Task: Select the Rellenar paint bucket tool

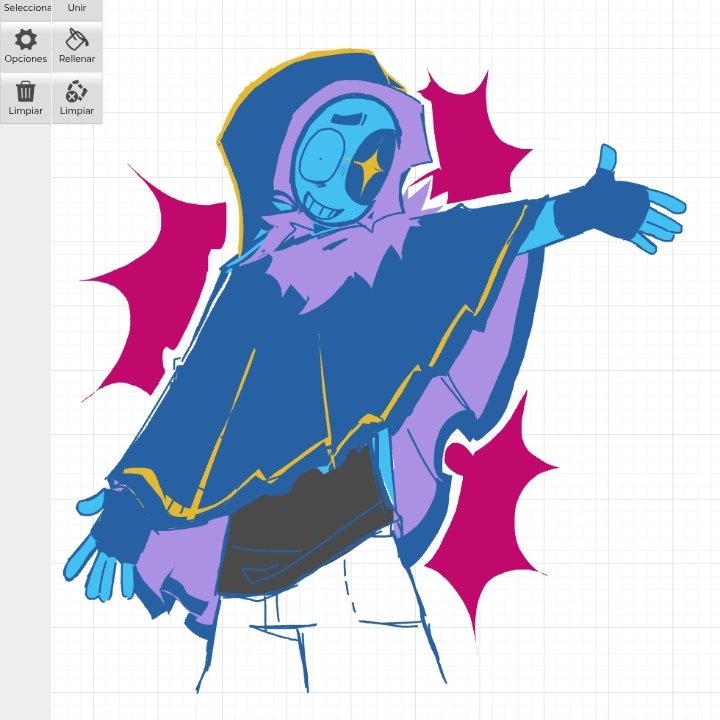Action: click(x=77, y=47)
